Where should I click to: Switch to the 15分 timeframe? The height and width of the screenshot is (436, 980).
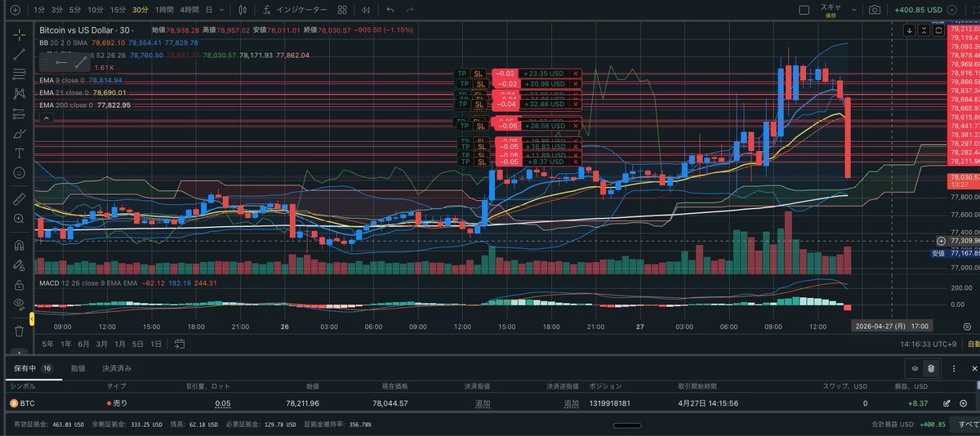[118, 10]
